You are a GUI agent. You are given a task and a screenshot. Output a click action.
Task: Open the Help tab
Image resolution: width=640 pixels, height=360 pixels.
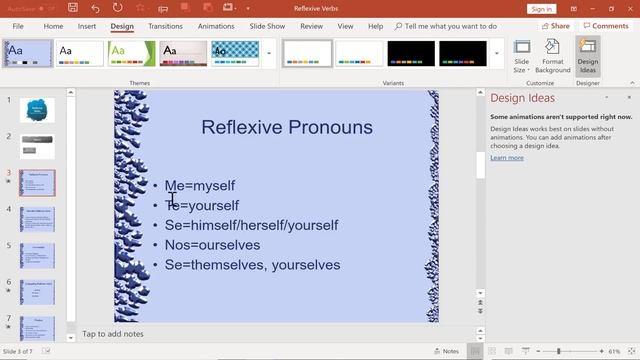[376, 26]
